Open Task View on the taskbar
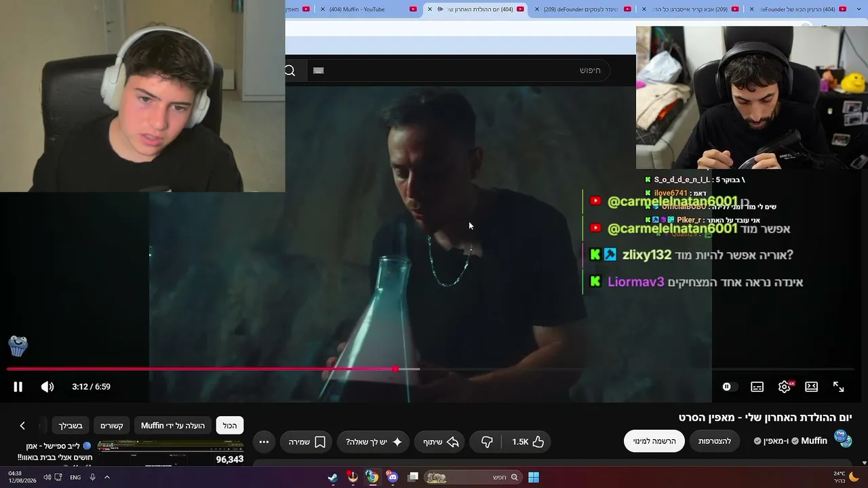Viewport: 868px width, 488px height. (x=413, y=477)
